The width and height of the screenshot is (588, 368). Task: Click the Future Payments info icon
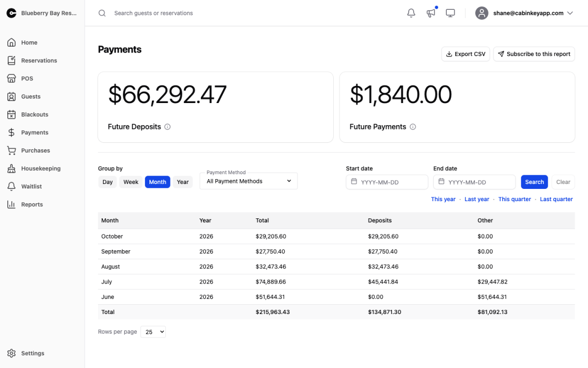pos(413,127)
